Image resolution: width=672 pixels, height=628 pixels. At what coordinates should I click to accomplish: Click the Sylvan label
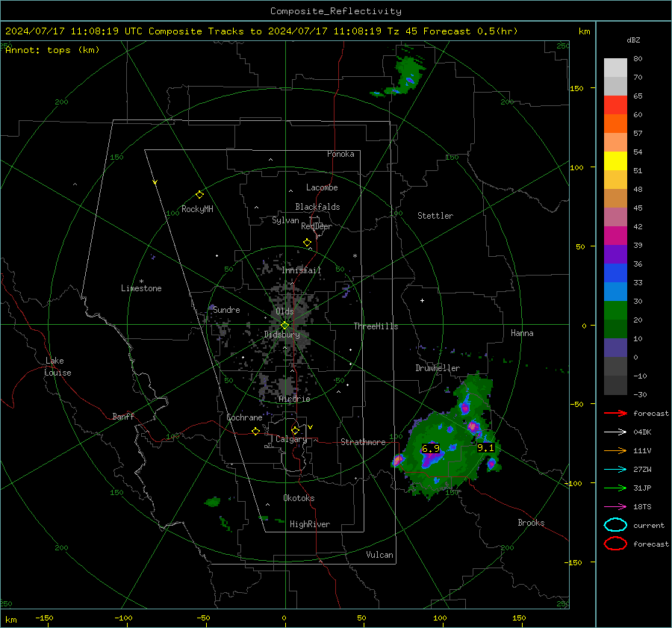pos(285,220)
